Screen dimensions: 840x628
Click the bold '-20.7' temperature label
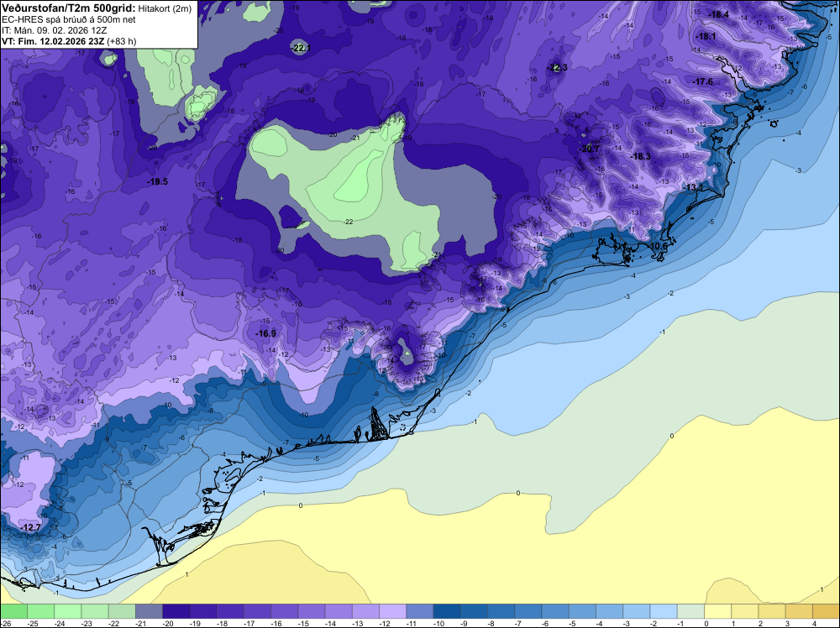pyautogui.click(x=590, y=149)
